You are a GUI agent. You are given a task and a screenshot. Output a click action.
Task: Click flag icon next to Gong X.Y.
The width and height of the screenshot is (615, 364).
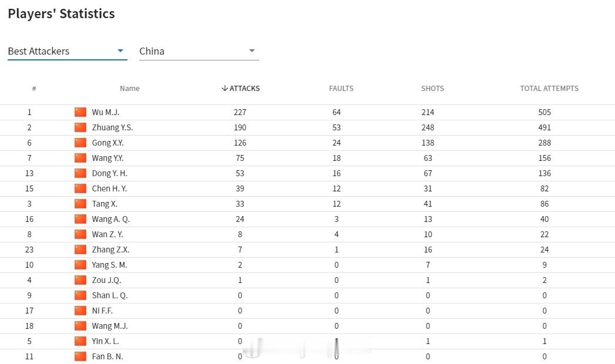pos(80,143)
